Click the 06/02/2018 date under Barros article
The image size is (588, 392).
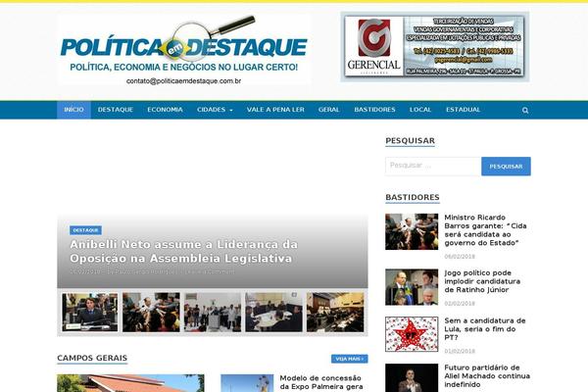tap(460, 257)
